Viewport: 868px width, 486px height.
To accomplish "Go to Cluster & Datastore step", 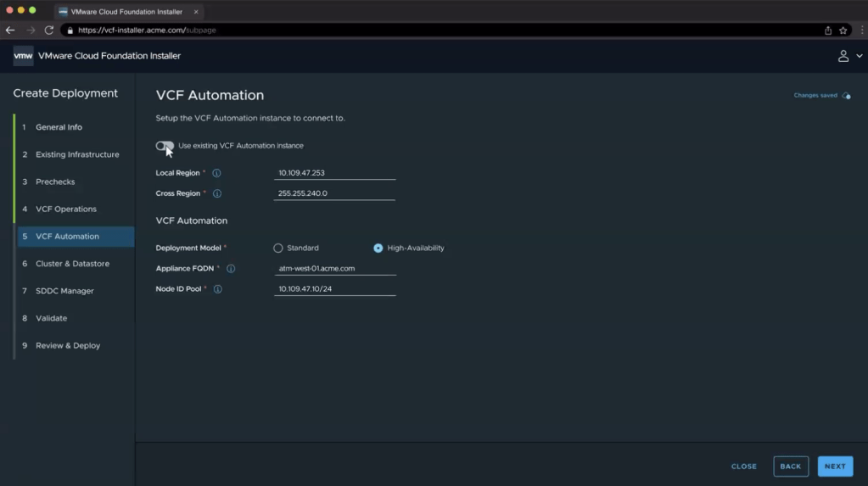I will 72,264.
